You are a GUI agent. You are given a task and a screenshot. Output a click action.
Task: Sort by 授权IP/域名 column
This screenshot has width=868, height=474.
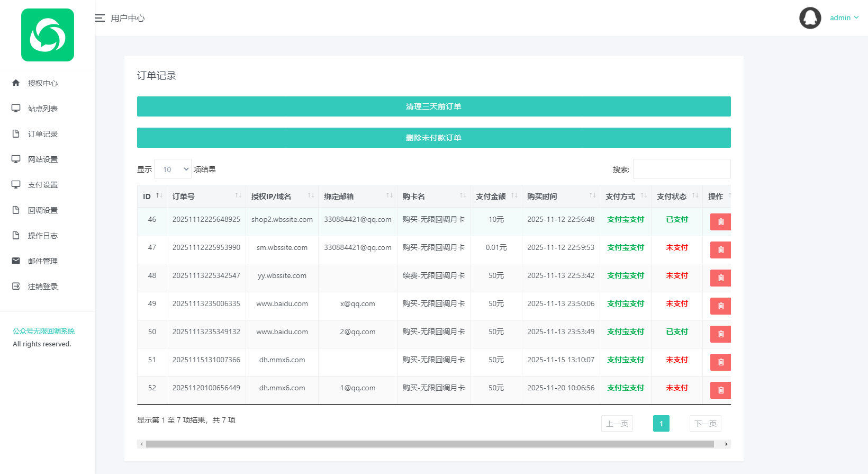click(282, 196)
